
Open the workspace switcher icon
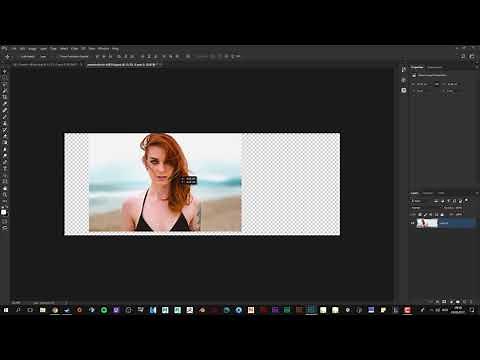click(472, 57)
